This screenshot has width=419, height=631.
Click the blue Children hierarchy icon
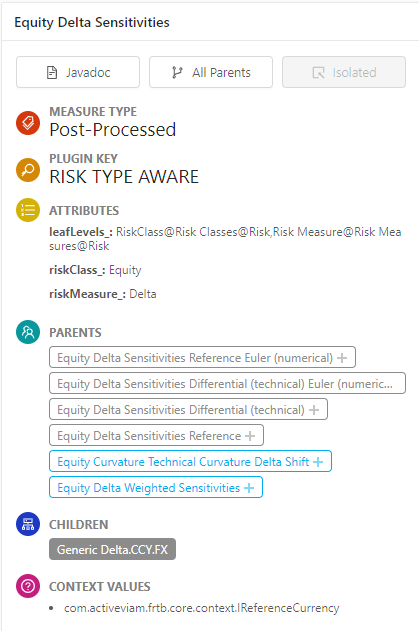(28, 524)
